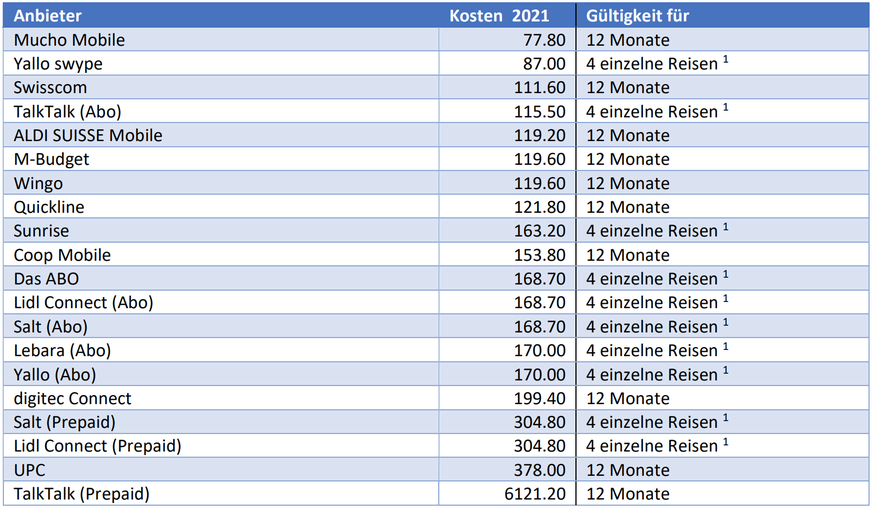Viewport: 873px width, 508px height.
Task: Click the Wingo provider cell
Action: (x=38, y=183)
